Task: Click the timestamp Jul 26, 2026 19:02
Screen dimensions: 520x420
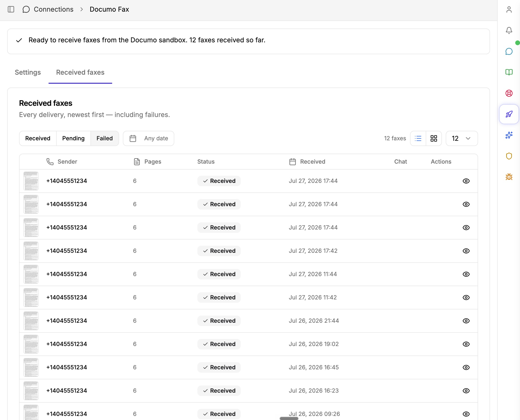Action: click(x=314, y=344)
